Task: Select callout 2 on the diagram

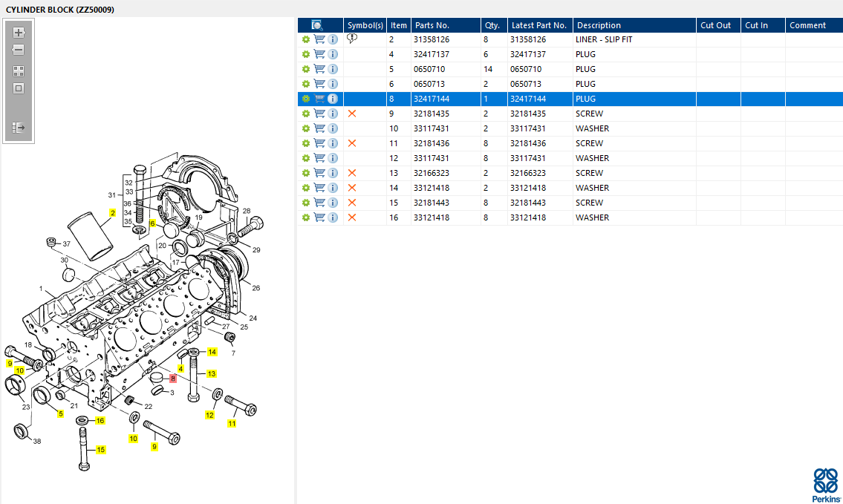Action: click(x=112, y=213)
